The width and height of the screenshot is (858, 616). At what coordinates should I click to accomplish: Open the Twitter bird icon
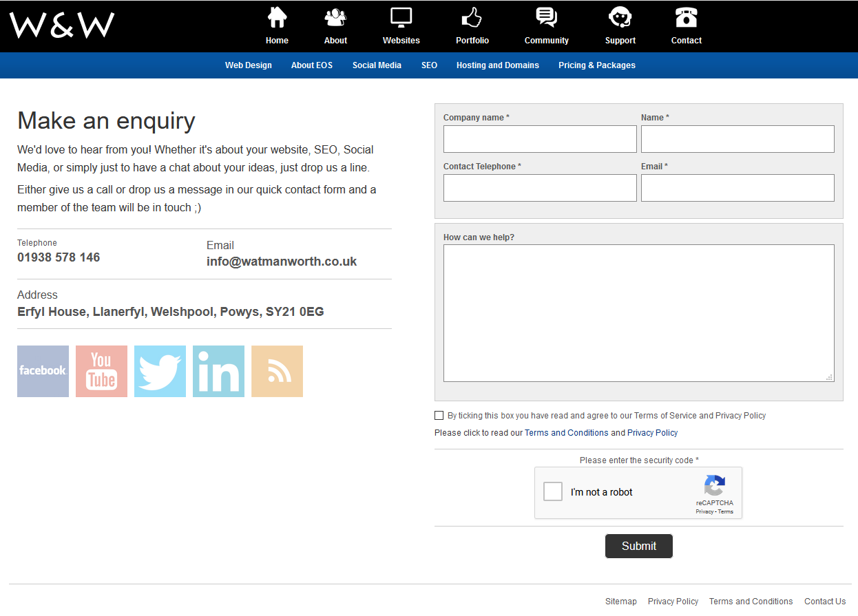click(160, 371)
